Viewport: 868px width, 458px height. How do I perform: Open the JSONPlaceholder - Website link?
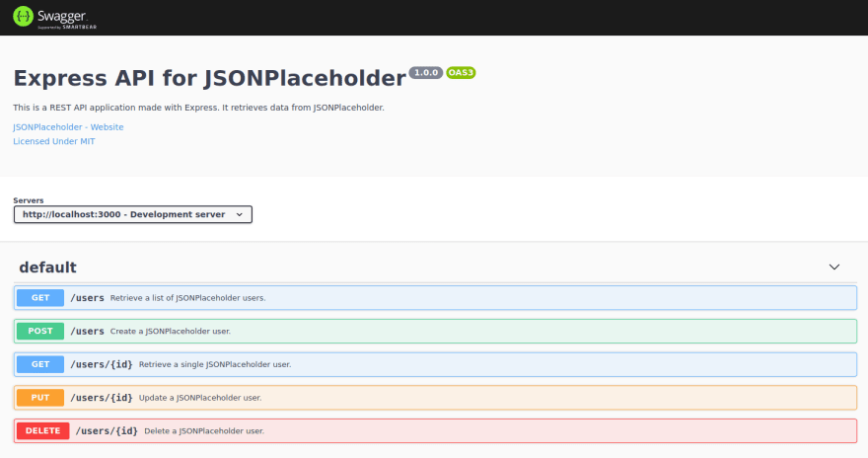[68, 127]
